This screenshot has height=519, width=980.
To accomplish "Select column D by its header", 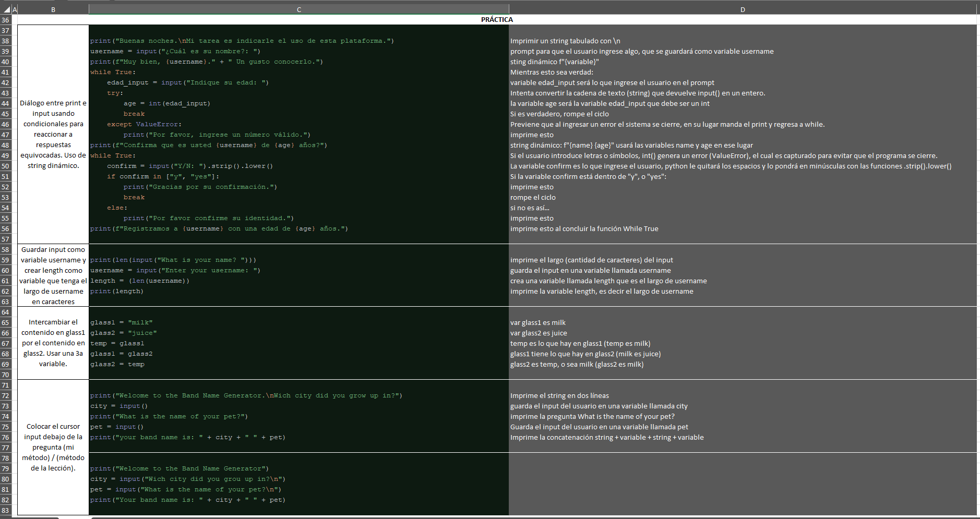I will pyautogui.click(x=742, y=9).
